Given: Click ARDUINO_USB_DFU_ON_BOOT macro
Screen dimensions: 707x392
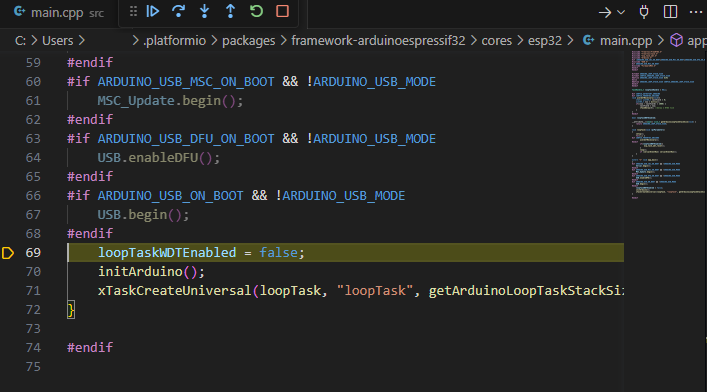Looking at the screenshot, I should [x=186, y=139].
